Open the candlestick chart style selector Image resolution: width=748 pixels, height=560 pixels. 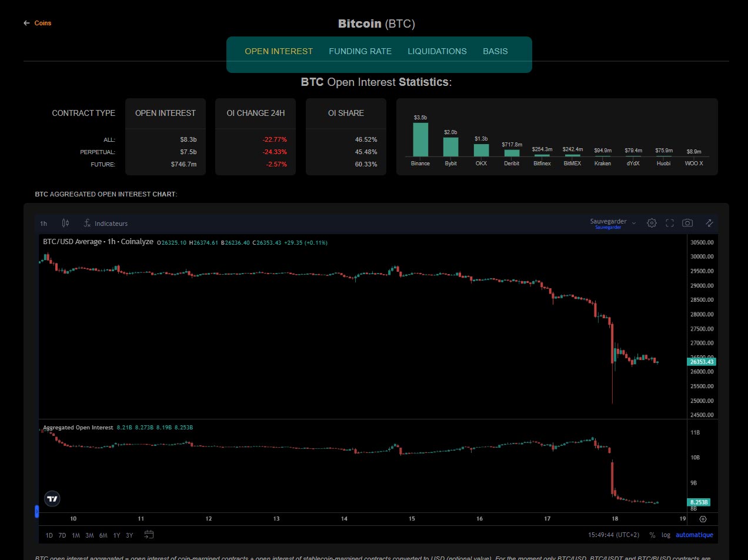point(66,223)
